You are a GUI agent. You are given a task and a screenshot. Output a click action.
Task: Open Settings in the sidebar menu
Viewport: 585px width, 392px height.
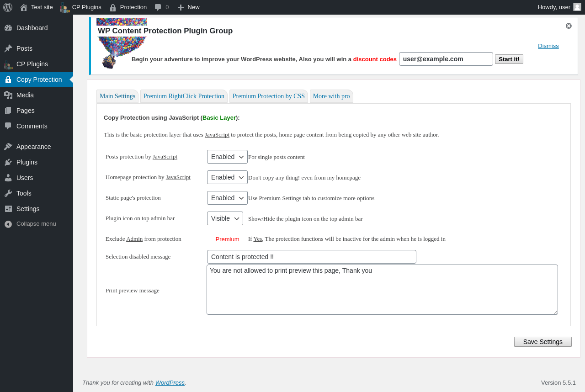point(37,209)
